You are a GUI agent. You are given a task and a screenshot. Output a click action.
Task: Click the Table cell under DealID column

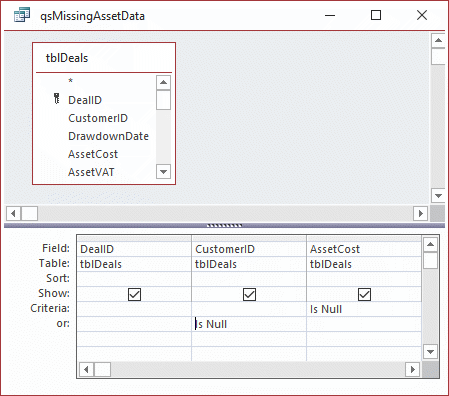(134, 264)
